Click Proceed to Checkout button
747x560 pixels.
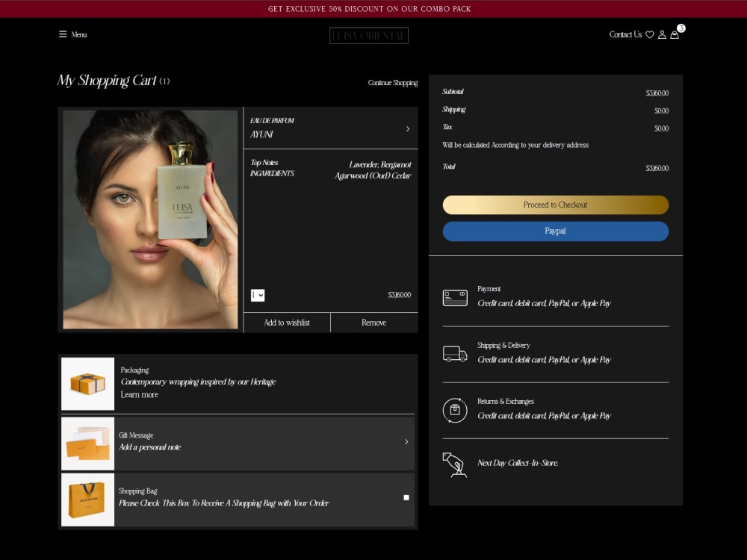(x=556, y=205)
